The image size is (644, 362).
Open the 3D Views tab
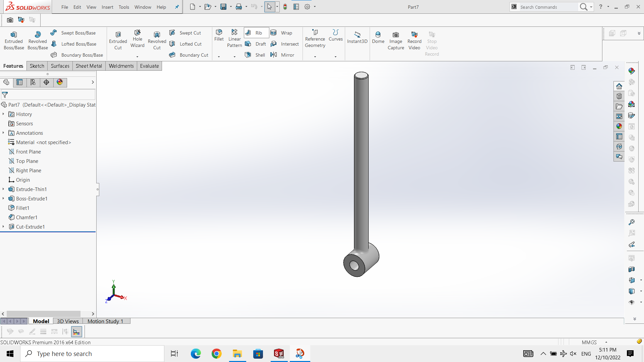pos(68,321)
